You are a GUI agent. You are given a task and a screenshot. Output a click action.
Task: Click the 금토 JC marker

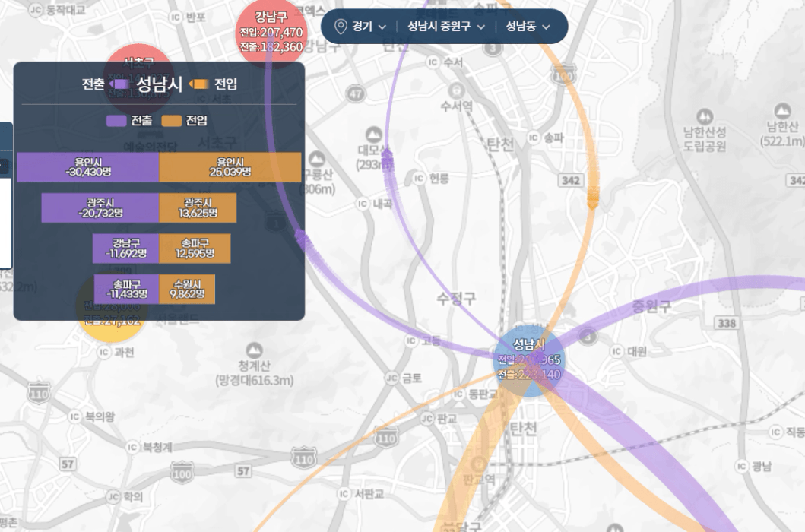(391, 378)
